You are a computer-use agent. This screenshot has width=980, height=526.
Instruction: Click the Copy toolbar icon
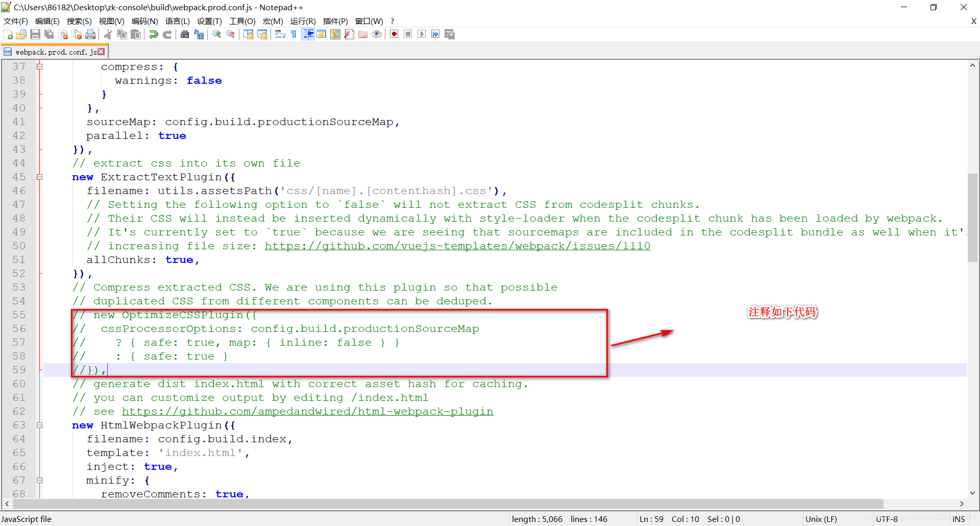pos(122,34)
